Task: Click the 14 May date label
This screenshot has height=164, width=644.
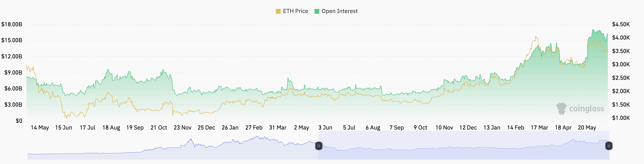Action: point(40,128)
